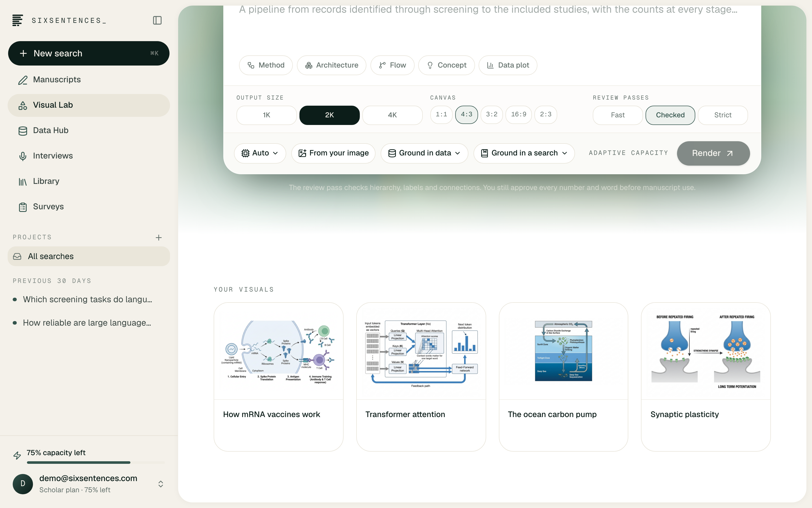
Task: Open 'Which screening tasks do langu…' search
Action: [x=89, y=299]
